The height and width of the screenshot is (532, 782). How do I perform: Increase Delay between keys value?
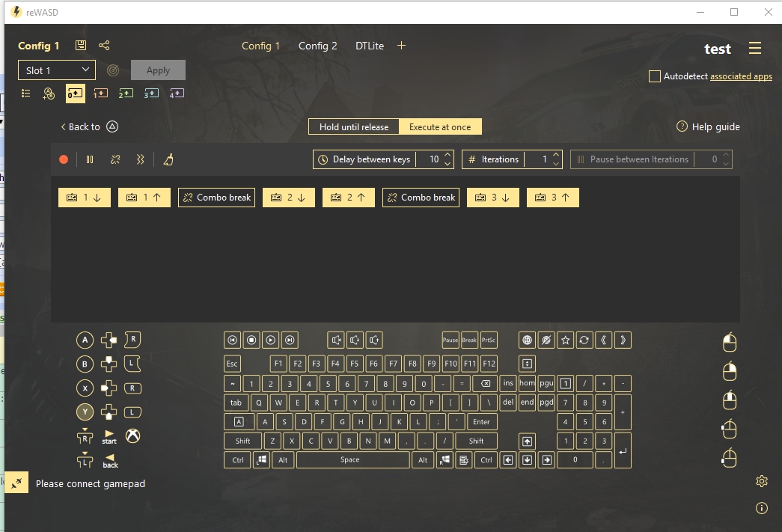tap(447, 155)
